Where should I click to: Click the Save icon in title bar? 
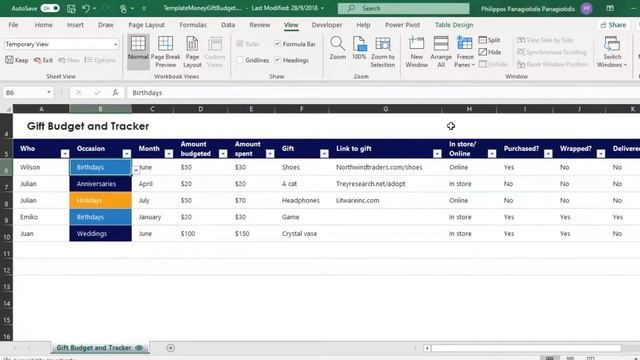tap(71, 8)
